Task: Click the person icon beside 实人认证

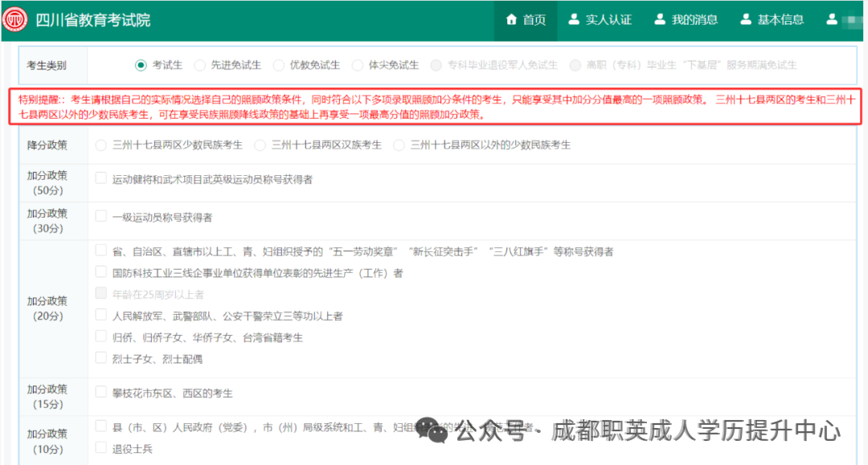Action: coord(574,19)
